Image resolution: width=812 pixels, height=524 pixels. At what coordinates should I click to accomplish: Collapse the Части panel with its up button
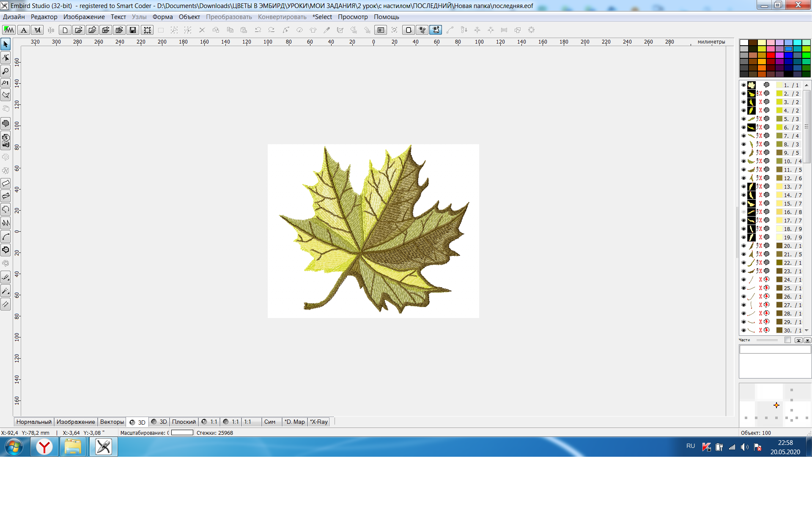tap(798, 340)
